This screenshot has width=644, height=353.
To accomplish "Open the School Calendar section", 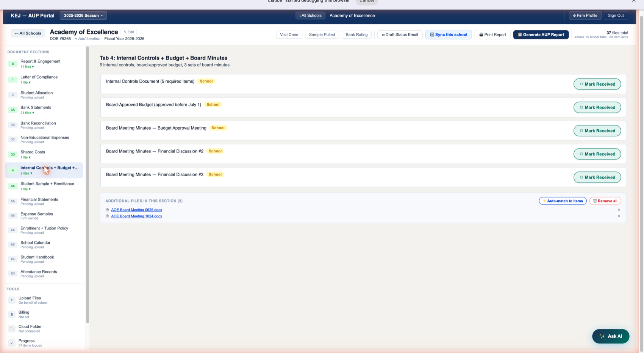I will tap(44, 245).
